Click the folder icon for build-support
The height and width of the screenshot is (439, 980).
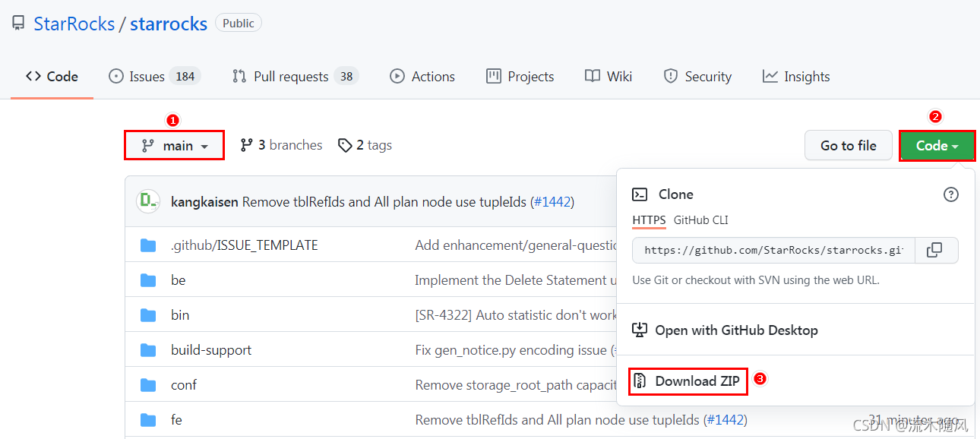148,350
